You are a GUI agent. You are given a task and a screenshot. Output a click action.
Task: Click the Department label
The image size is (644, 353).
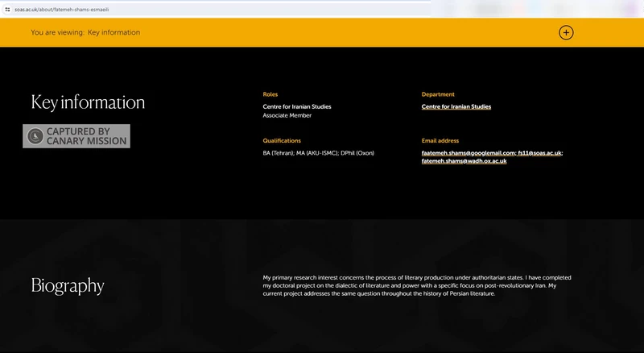438,94
